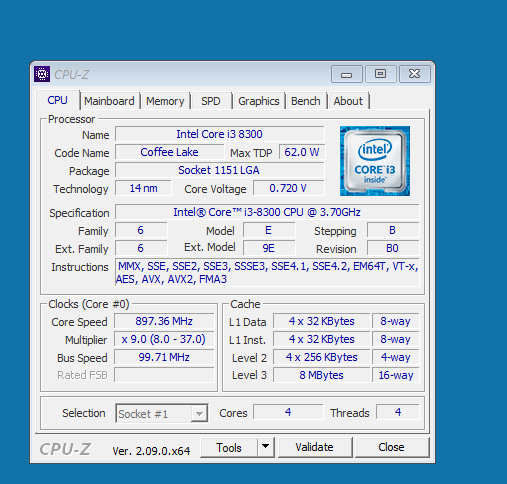Open the Bench tab
The image size is (507, 484).
point(306,101)
